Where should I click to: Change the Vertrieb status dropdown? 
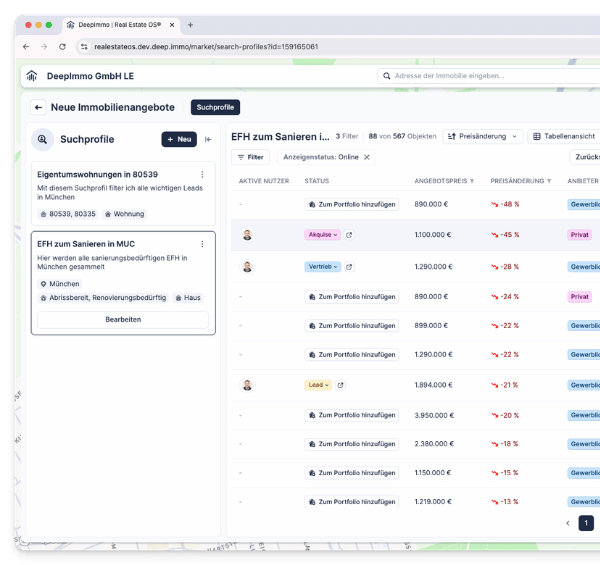(323, 267)
